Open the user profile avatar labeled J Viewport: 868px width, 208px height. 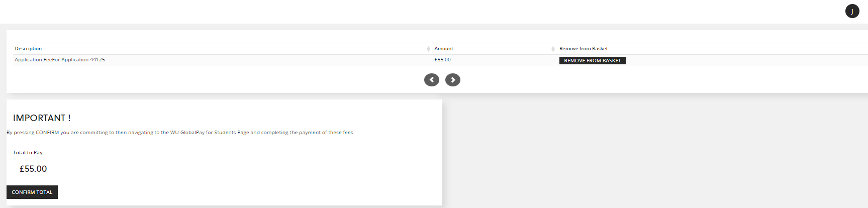[852, 11]
